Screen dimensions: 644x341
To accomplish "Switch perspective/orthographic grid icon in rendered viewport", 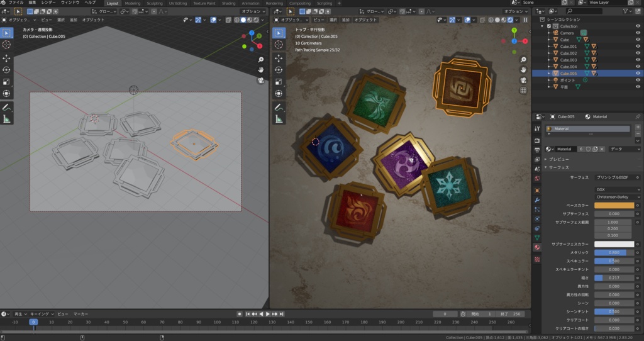I will 523,91.
